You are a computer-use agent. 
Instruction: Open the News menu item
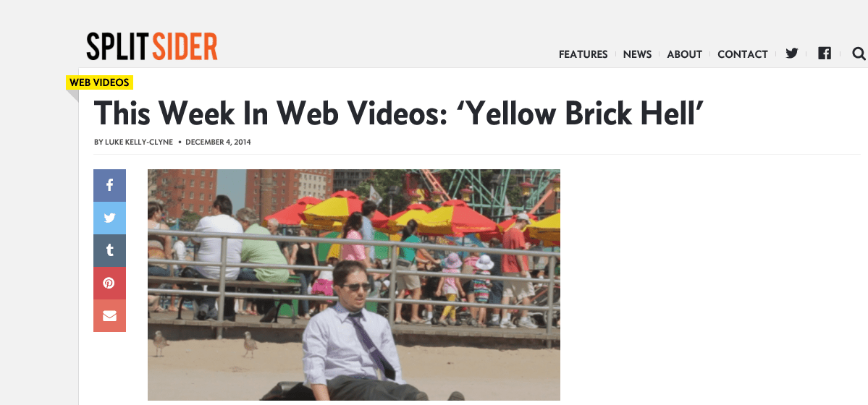(x=637, y=54)
